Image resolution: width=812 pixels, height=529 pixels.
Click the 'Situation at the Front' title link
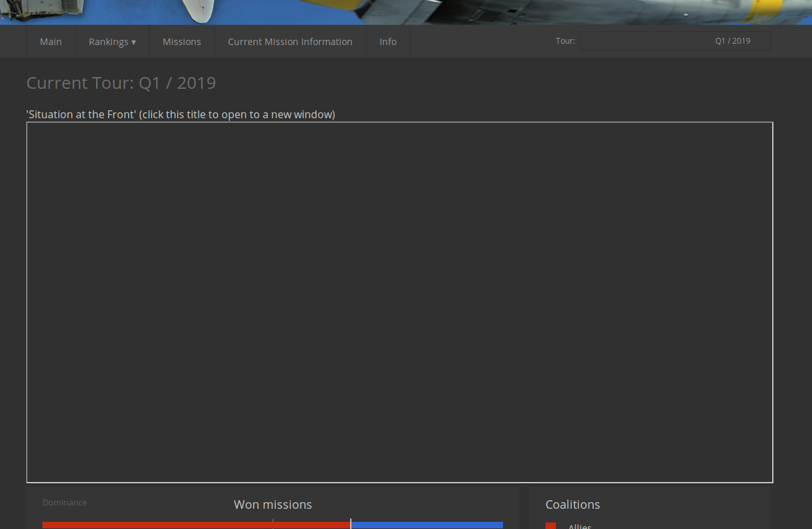(x=180, y=114)
